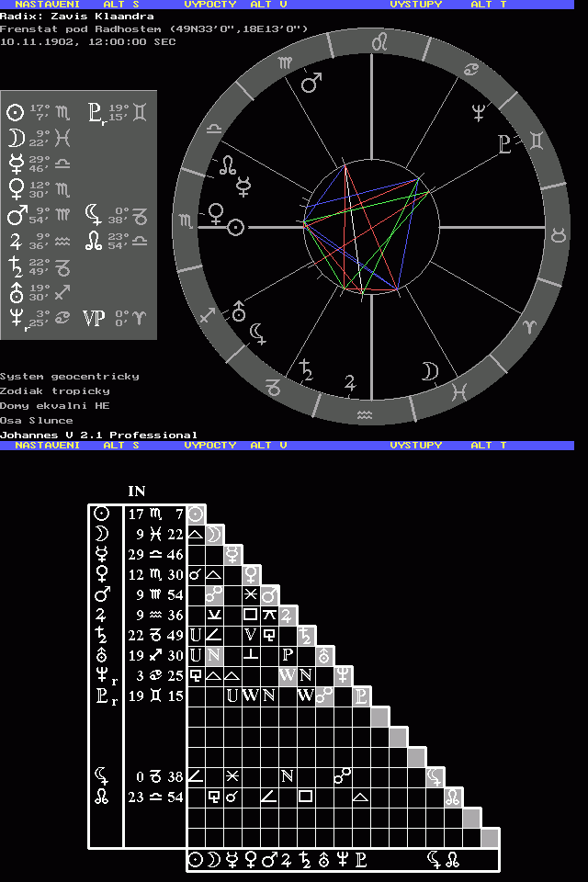Open VYSTUPY in the top menu bar
Screen dimensions: 588x882
(415, 5)
